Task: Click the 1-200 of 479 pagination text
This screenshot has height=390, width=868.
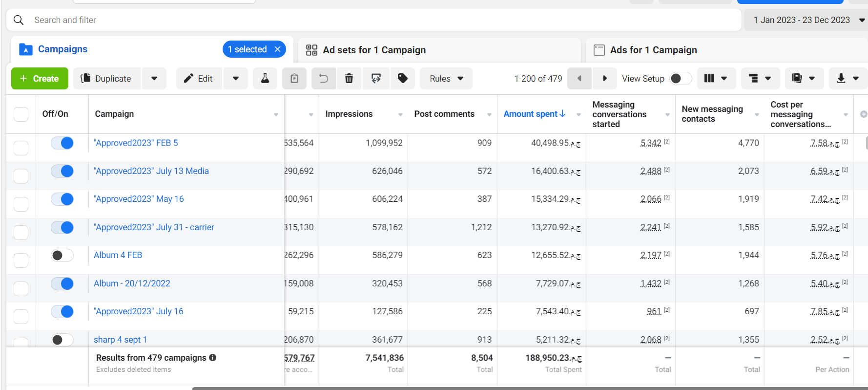Action: [538, 79]
